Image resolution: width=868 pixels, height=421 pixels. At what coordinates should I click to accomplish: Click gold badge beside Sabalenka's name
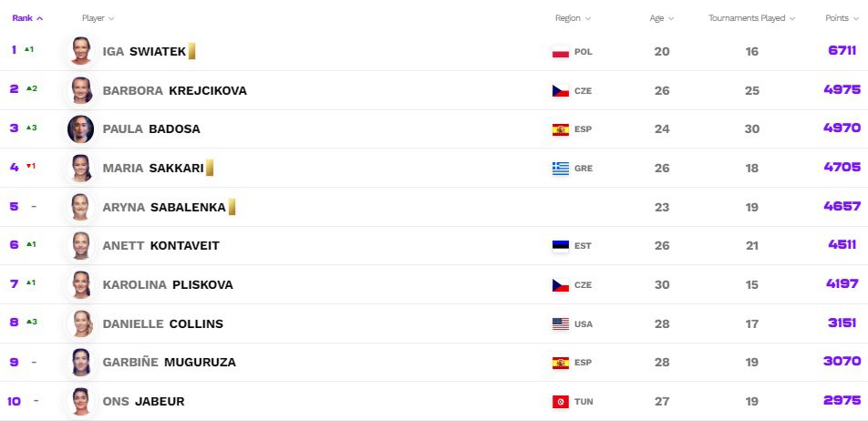232,207
